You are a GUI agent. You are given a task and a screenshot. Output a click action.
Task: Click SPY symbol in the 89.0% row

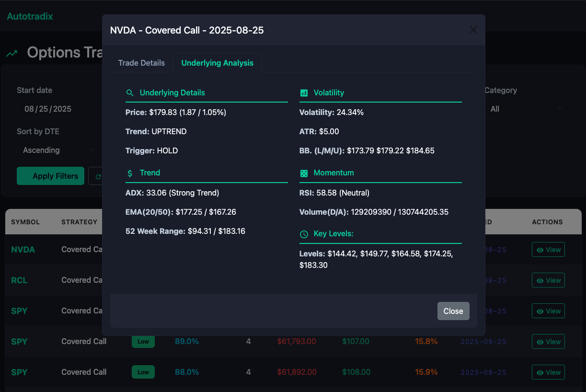(19, 342)
